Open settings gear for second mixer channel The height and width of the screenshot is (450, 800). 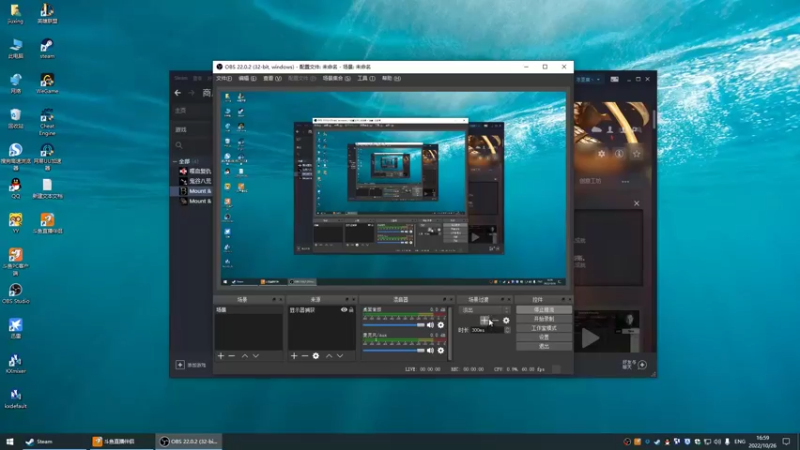(x=441, y=351)
